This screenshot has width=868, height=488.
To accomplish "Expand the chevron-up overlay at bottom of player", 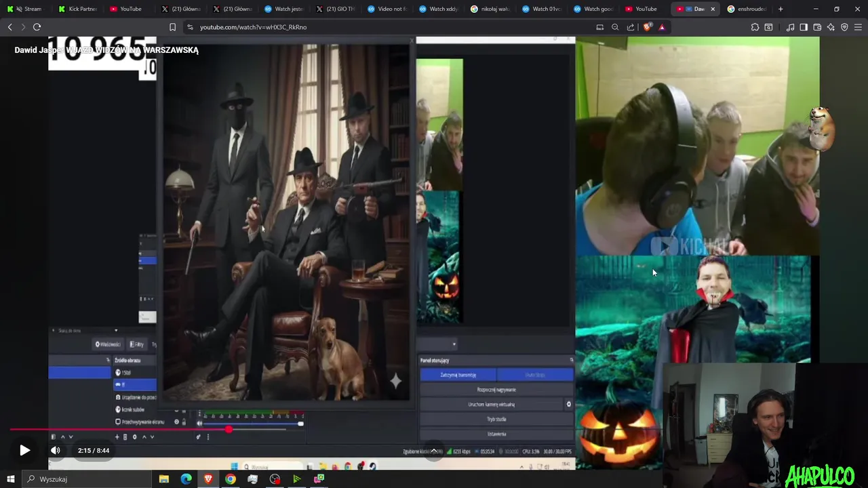I will (434, 451).
